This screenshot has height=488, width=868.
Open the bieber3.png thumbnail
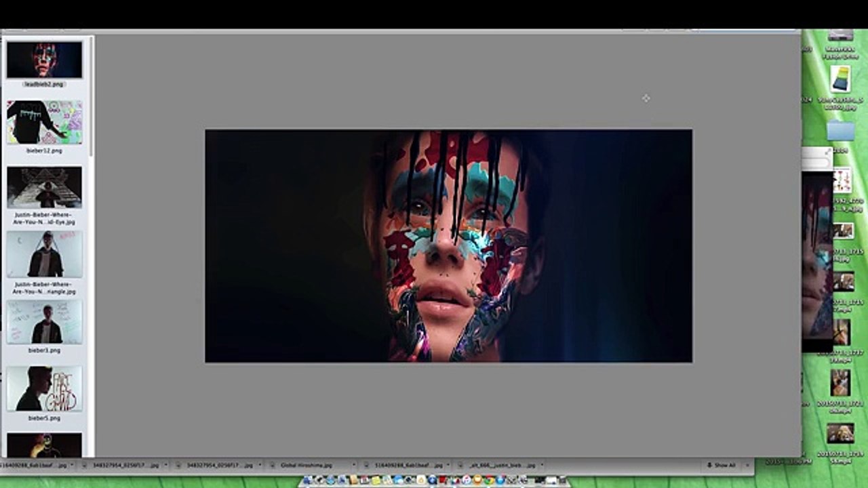point(44,322)
